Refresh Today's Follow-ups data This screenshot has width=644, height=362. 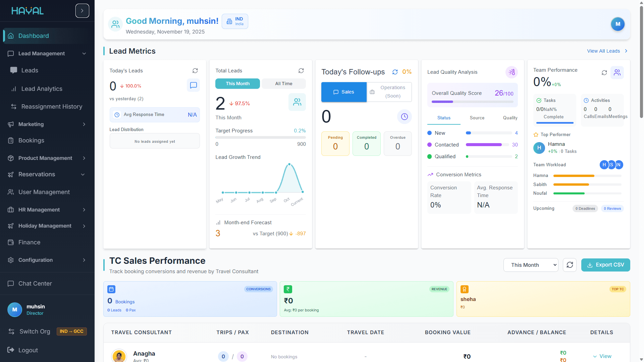pyautogui.click(x=395, y=72)
